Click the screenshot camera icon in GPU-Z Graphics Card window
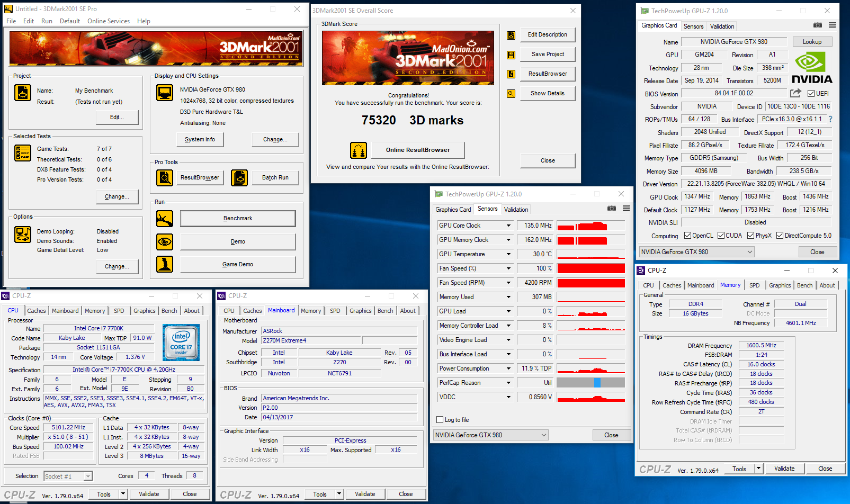 tap(818, 25)
